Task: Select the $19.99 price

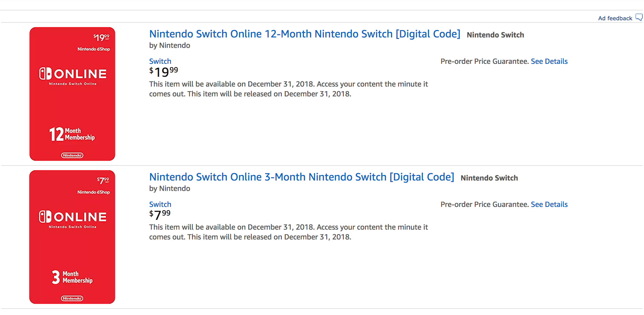Action: [x=163, y=72]
